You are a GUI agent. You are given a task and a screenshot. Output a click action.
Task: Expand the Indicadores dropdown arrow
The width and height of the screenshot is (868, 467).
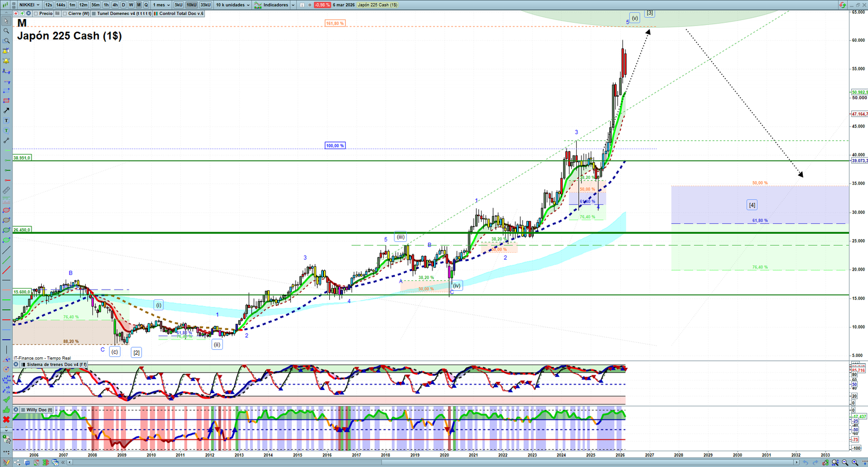(293, 5)
